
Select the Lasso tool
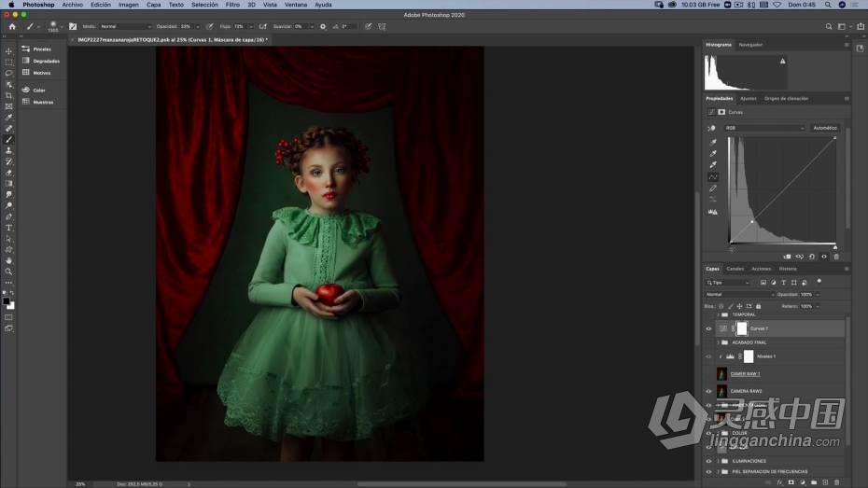[x=8, y=73]
